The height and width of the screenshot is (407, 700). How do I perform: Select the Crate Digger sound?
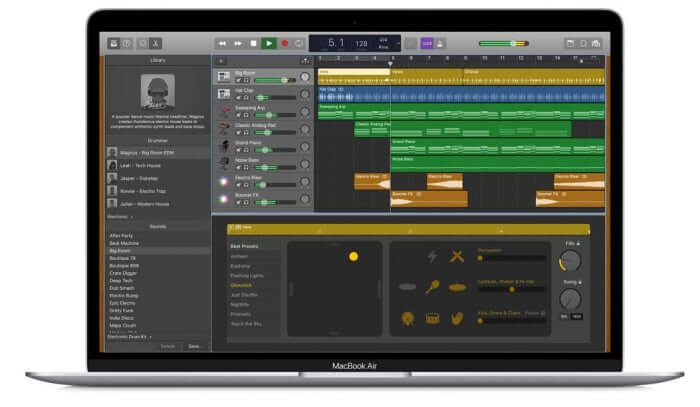pyautogui.click(x=123, y=273)
